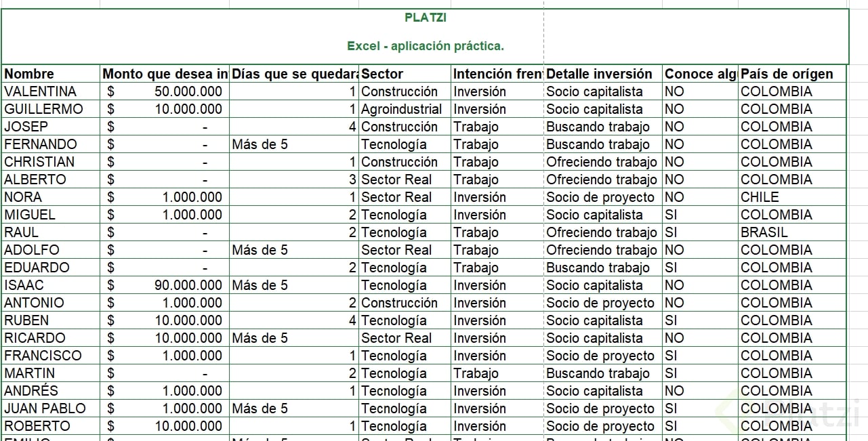Select the Detalle inversión header cell
The image size is (868, 441).
[599, 74]
